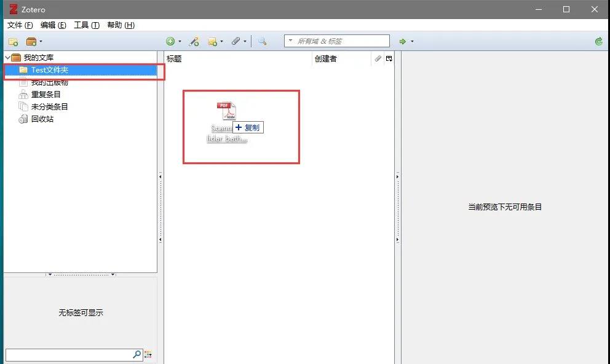This screenshot has width=610, height=364.
Task: Focus the 所有域 & 标签 search field
Action: click(337, 41)
